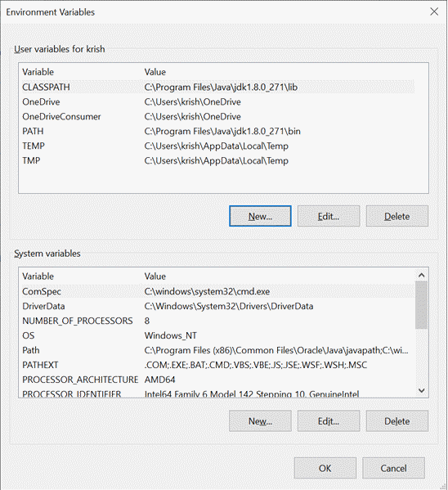
Task: Click the system variables scroll down arrow
Action: [x=422, y=390]
